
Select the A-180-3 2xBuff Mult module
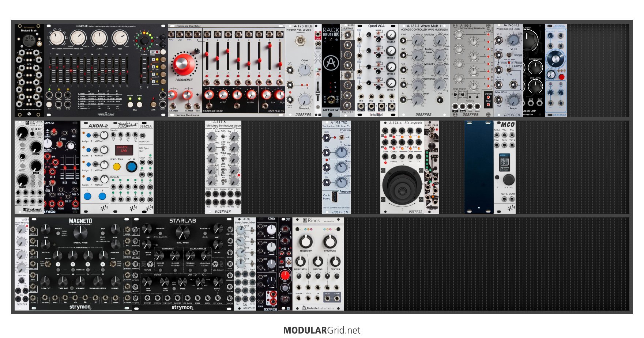click(347, 70)
